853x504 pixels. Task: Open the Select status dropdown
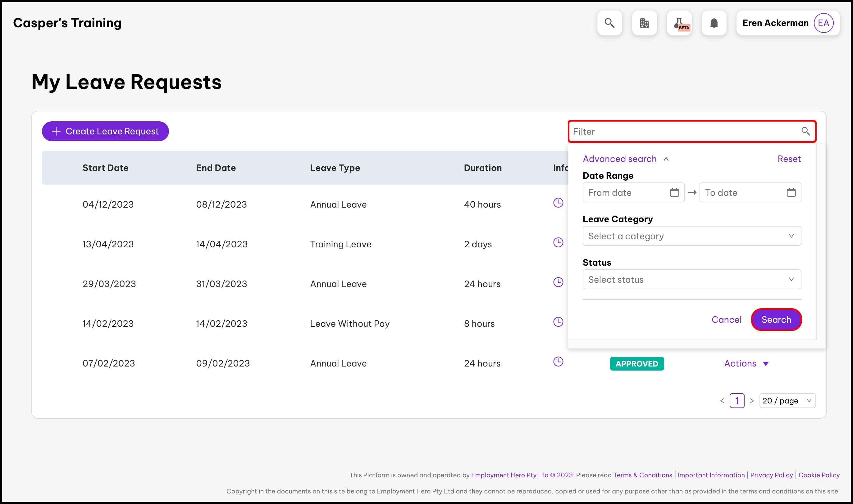click(x=691, y=280)
